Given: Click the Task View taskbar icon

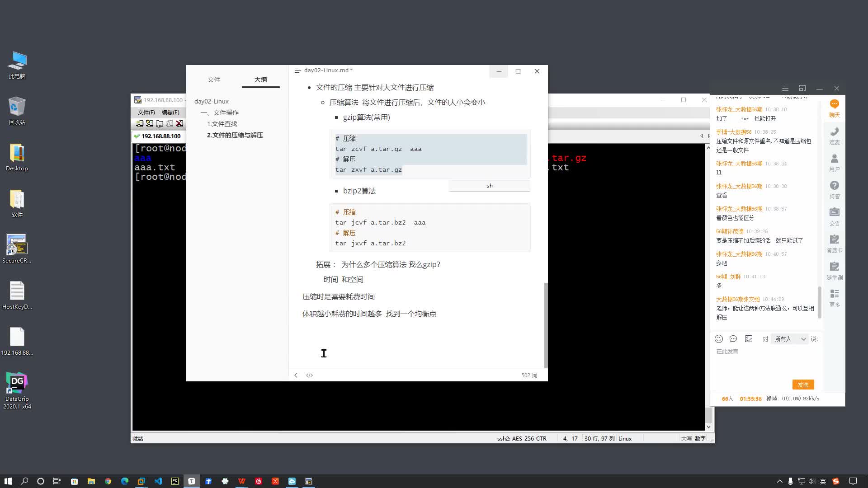Looking at the screenshot, I should point(57,481).
